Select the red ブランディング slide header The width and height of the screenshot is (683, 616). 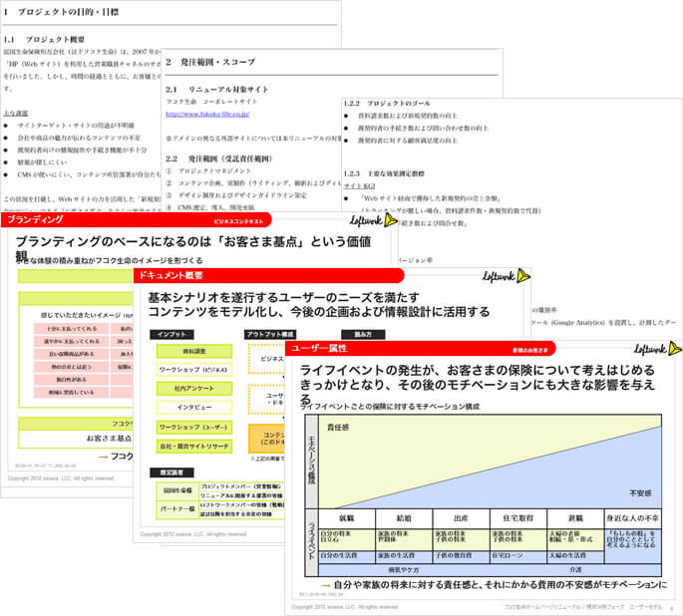pyautogui.click(x=137, y=220)
